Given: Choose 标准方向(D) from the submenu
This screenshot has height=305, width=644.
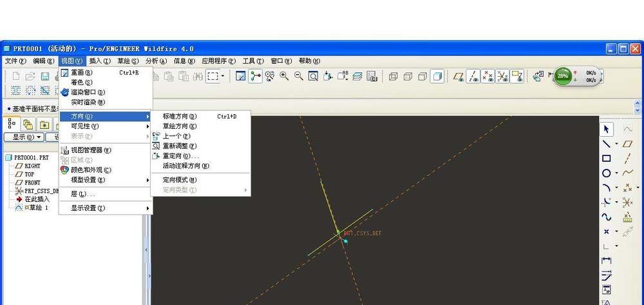Looking at the screenshot, I should click(x=200, y=116).
